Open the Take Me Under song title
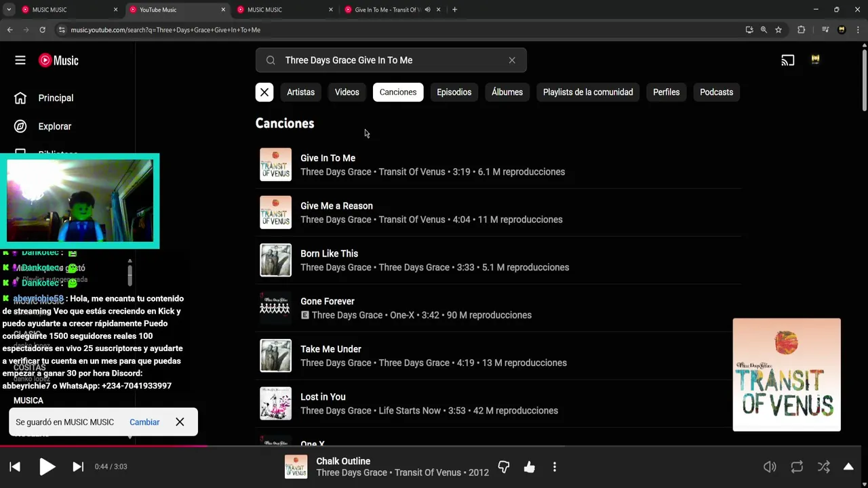 click(330, 349)
